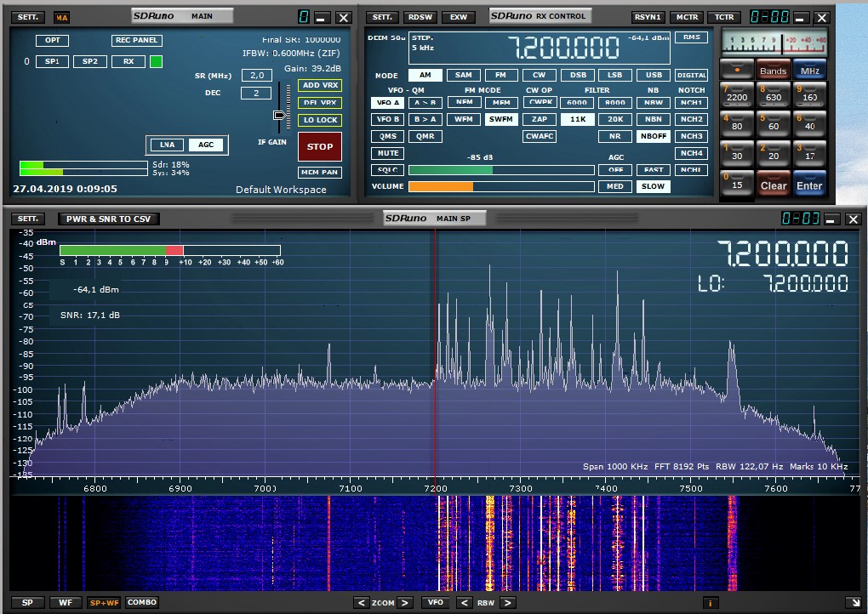868x614 pixels.
Task: Click the Enter keypad button
Action: coord(809,185)
